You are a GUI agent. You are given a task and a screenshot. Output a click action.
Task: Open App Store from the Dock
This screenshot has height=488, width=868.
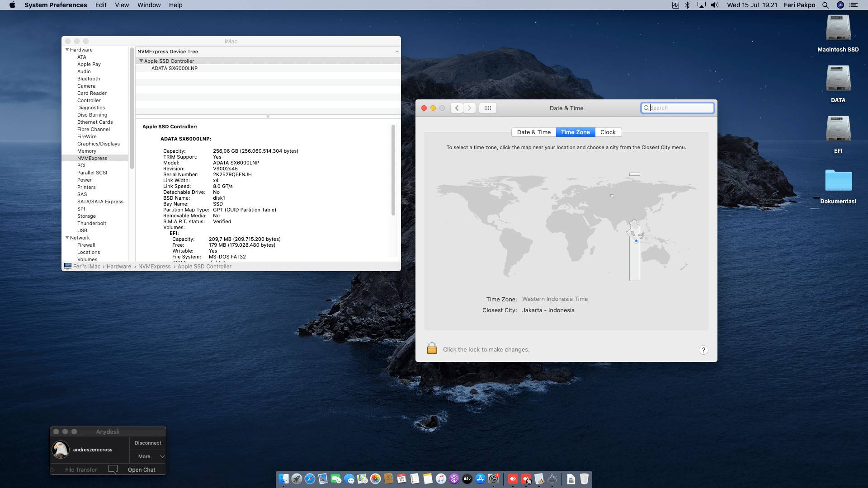pyautogui.click(x=480, y=479)
